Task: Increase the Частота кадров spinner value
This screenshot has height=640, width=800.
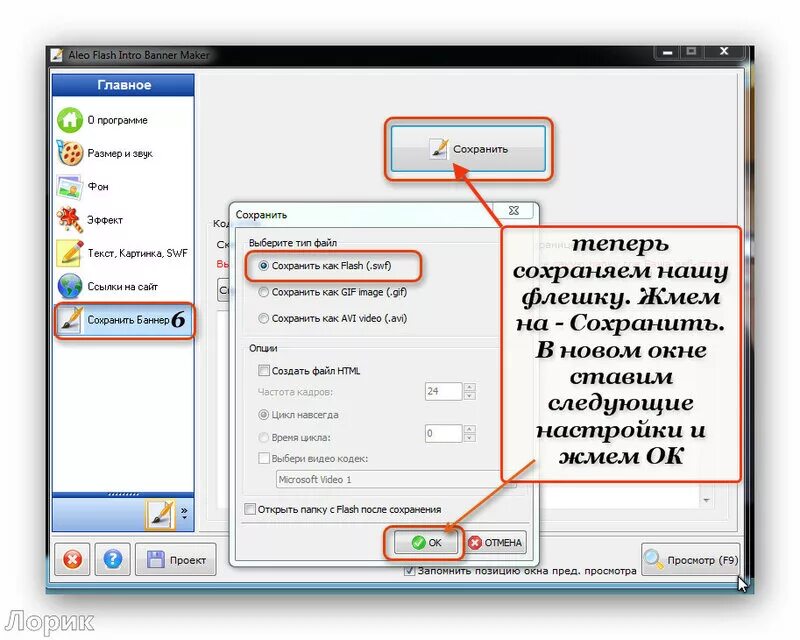Action: click(470, 387)
